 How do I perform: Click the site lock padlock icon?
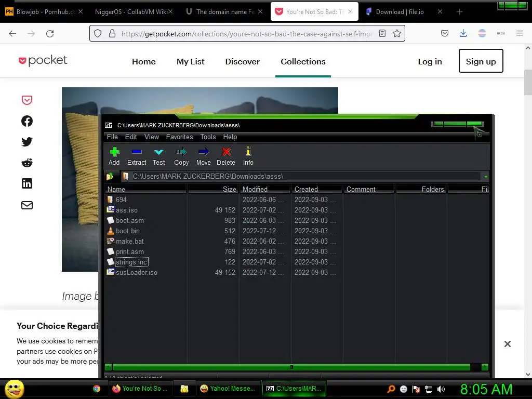coord(112,33)
